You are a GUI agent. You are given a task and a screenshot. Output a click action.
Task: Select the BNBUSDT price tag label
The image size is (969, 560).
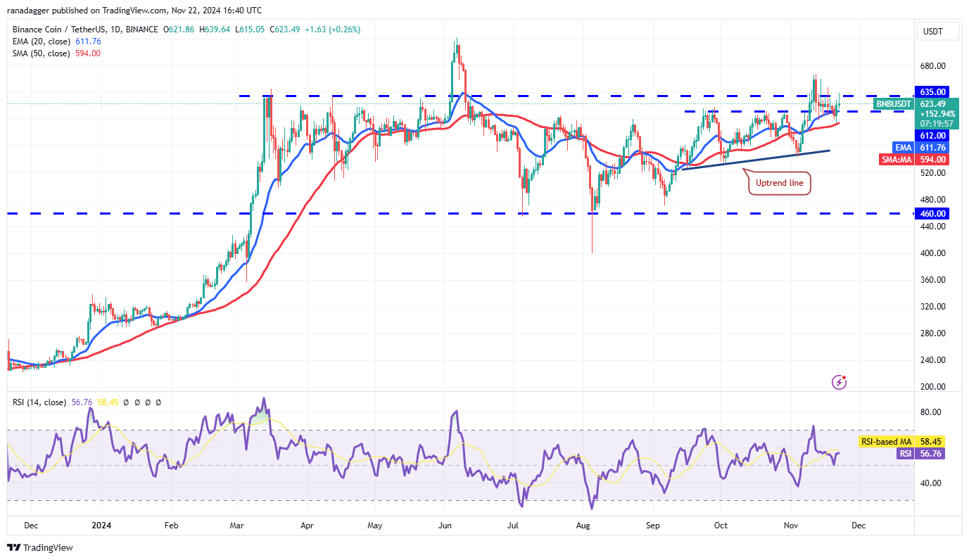point(892,104)
